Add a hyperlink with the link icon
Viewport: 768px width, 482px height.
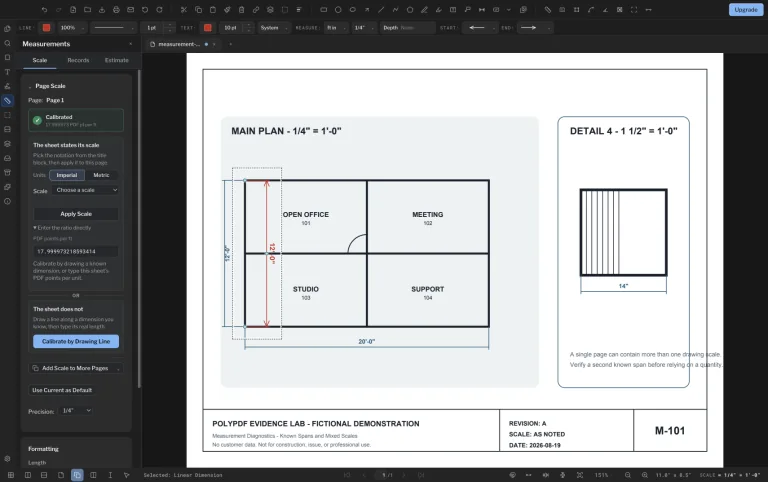click(x=256, y=10)
